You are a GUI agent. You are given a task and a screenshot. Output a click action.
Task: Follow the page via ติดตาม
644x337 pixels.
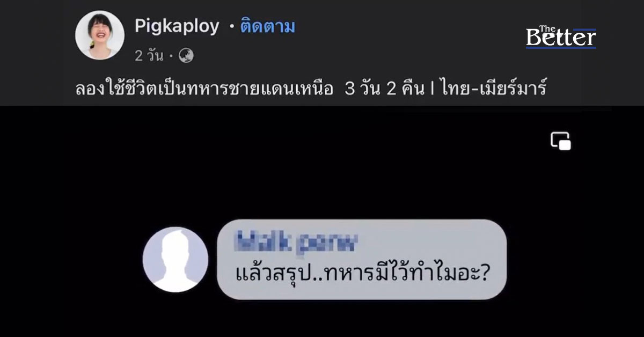point(267,26)
